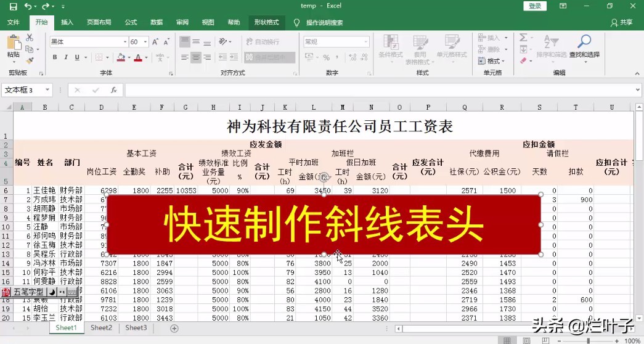This screenshot has height=344, width=644.
Task: Switch to the 形状格式 Shape Format tab
Action: tap(267, 22)
